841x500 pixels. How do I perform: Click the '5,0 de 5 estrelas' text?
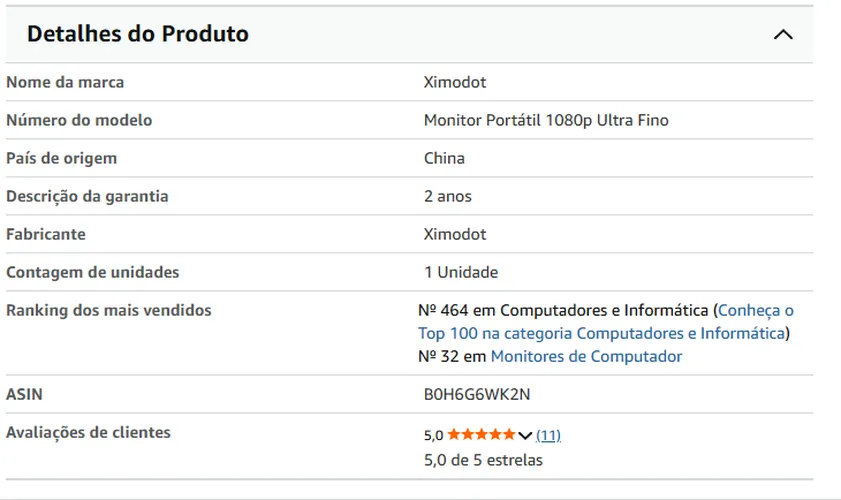483,460
